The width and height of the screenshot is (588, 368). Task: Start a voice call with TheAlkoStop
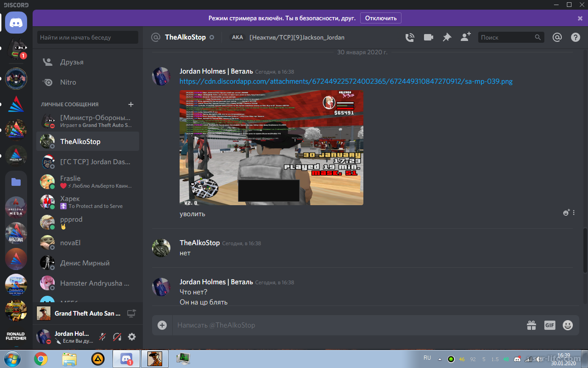tap(410, 37)
